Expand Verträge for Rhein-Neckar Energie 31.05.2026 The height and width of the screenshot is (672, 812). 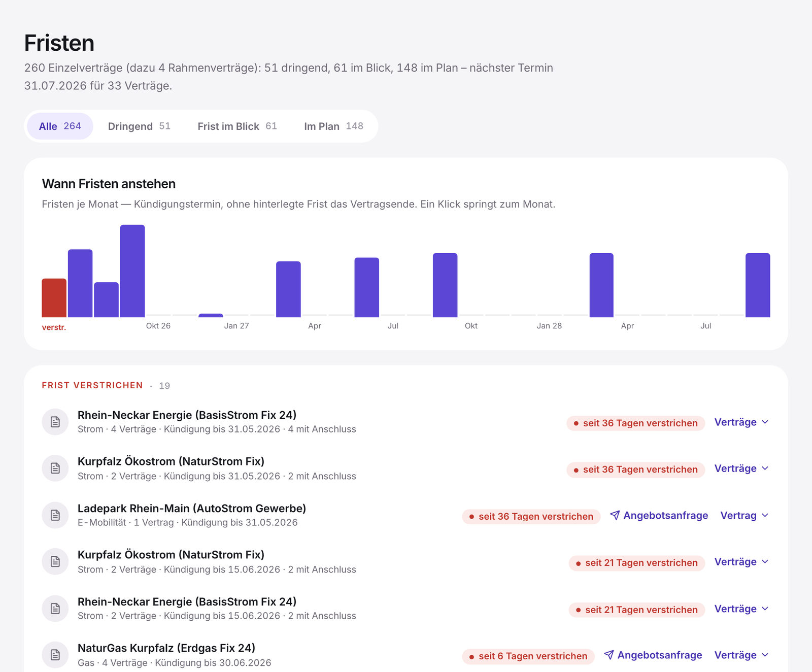point(741,422)
